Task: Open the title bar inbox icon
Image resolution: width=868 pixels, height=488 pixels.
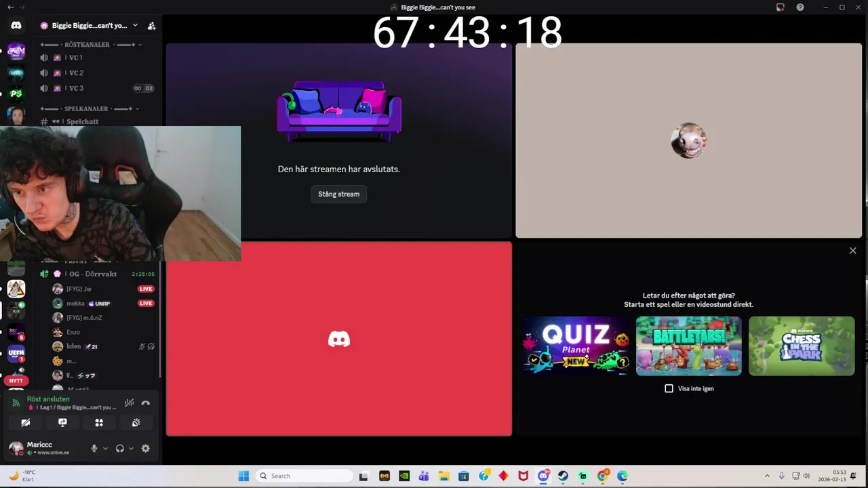Action: [781, 7]
